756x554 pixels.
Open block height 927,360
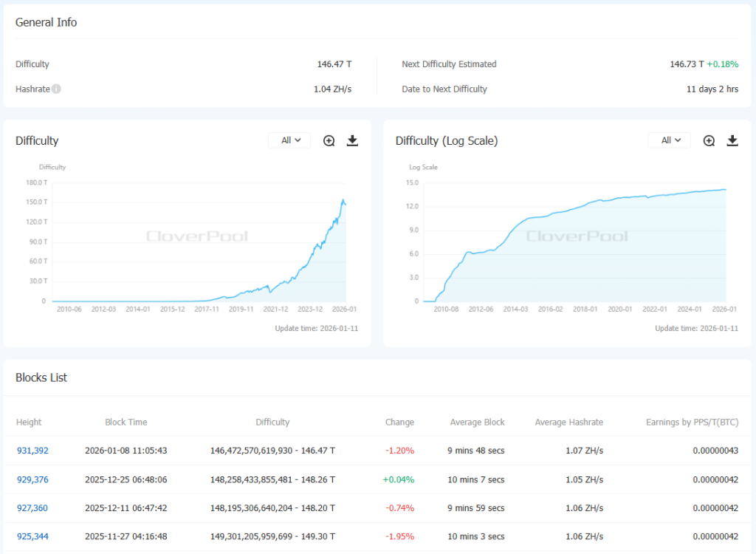tap(32, 508)
